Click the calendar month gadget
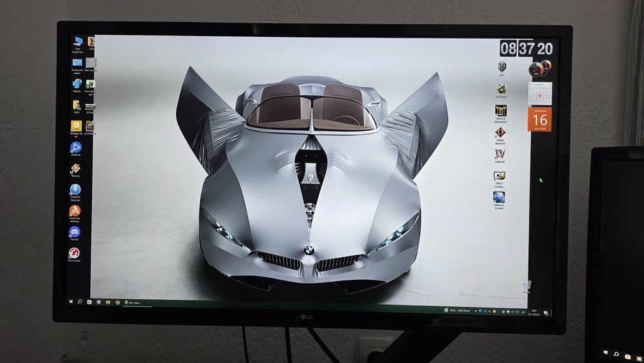 (540, 93)
